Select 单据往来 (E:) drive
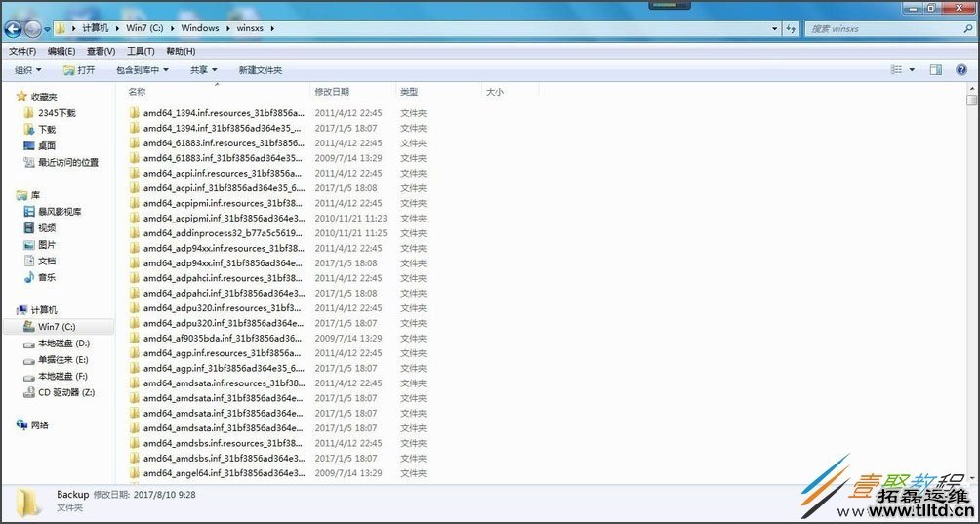The width and height of the screenshot is (980, 524). (x=63, y=360)
